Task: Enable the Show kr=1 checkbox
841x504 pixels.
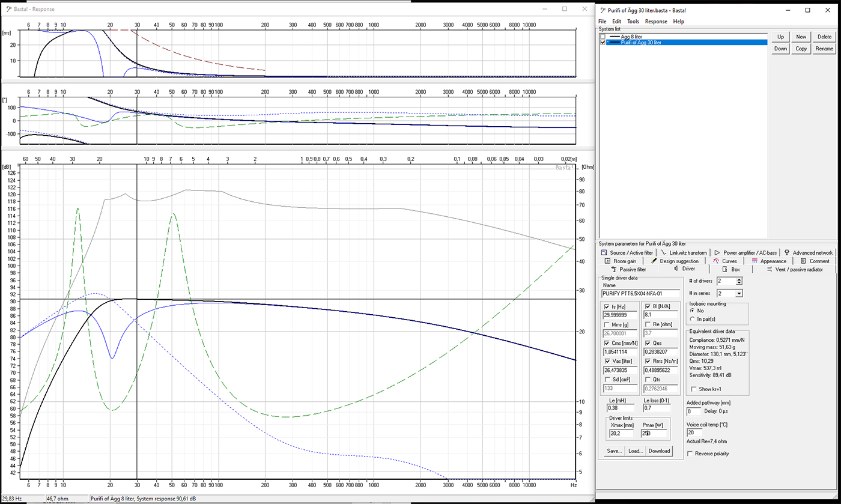Action: 694,389
